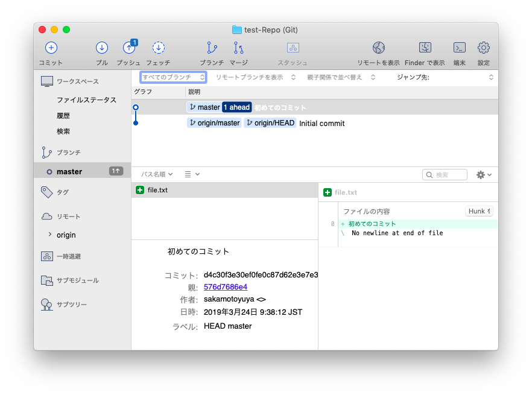Open the すべてのブランチ dropdown
Viewport: 532px width, 395px height.
pyautogui.click(x=173, y=77)
